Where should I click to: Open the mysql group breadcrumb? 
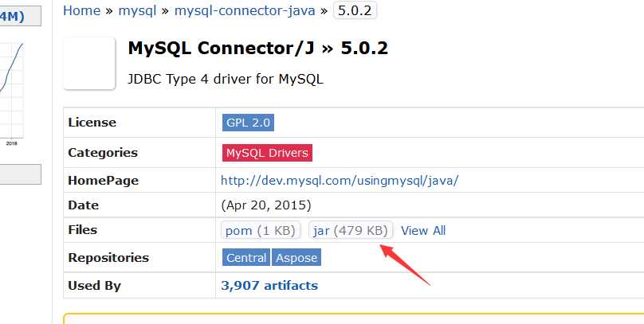[137, 10]
